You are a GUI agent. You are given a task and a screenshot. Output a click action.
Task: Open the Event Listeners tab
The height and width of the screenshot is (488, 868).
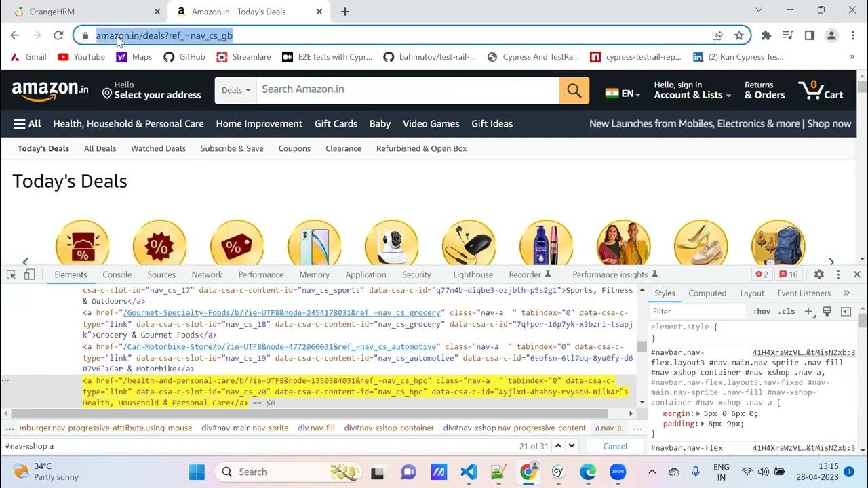click(804, 293)
